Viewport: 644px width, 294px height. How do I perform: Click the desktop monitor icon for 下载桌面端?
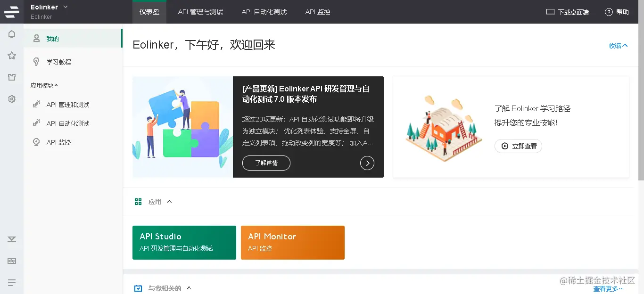click(x=550, y=12)
